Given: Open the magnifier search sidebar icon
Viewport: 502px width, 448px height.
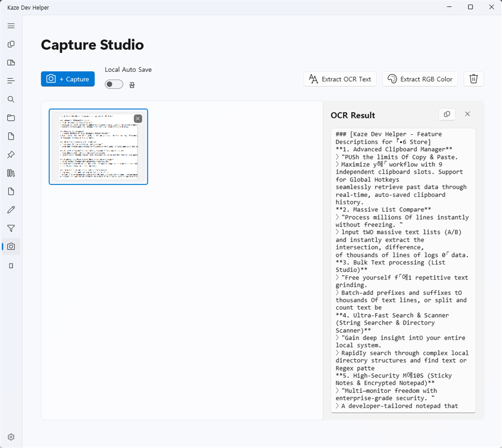Looking at the screenshot, I should 11,99.
